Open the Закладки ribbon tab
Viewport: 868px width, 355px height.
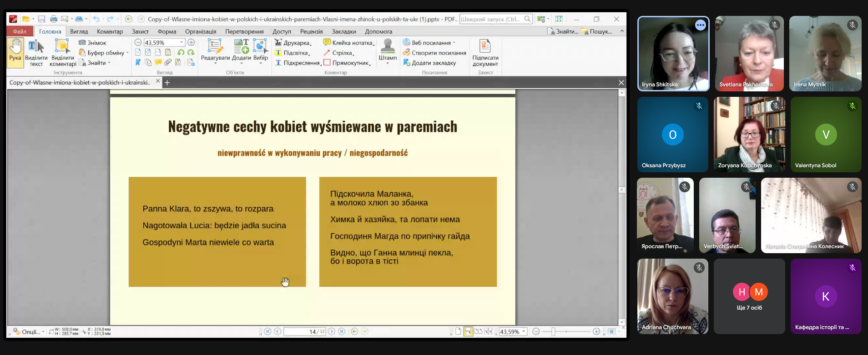coord(344,31)
